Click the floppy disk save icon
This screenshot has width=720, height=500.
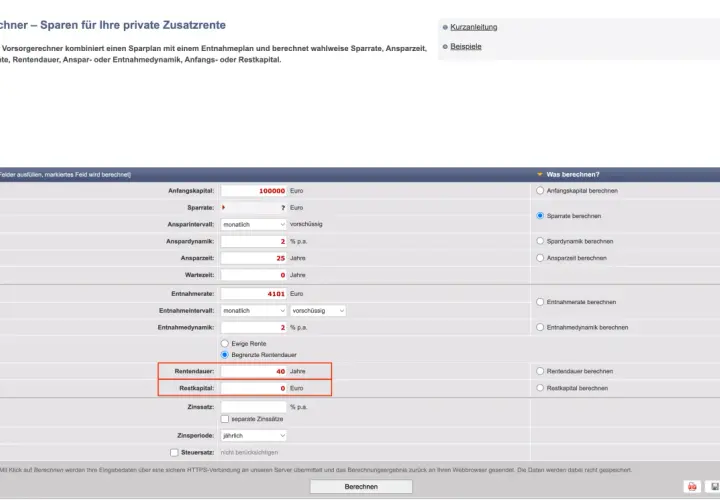coord(714,487)
